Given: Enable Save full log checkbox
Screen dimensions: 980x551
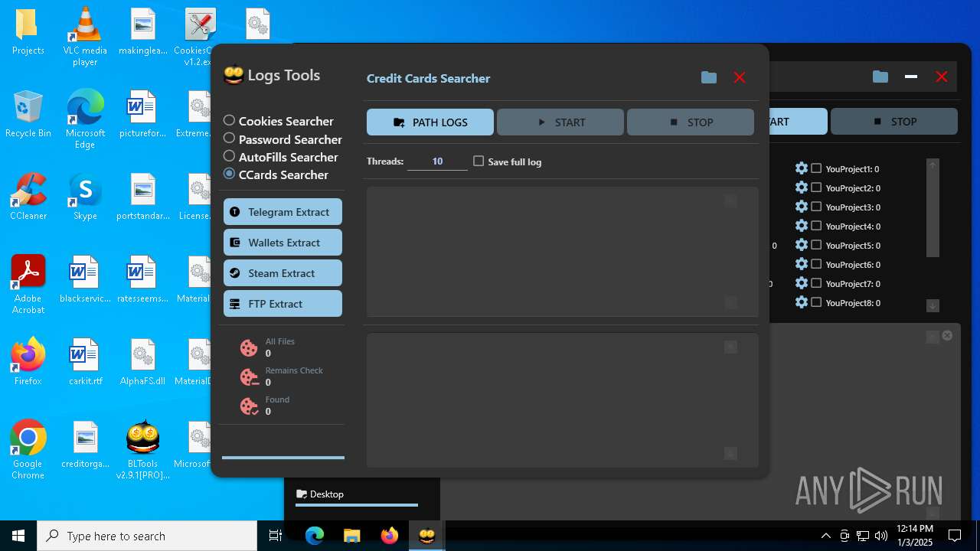Looking at the screenshot, I should (x=479, y=161).
